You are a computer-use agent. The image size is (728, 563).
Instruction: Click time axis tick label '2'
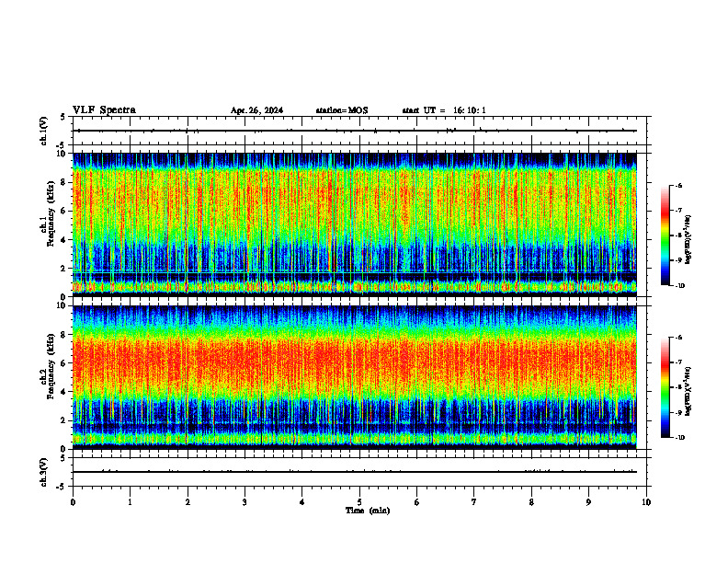pos(188,502)
